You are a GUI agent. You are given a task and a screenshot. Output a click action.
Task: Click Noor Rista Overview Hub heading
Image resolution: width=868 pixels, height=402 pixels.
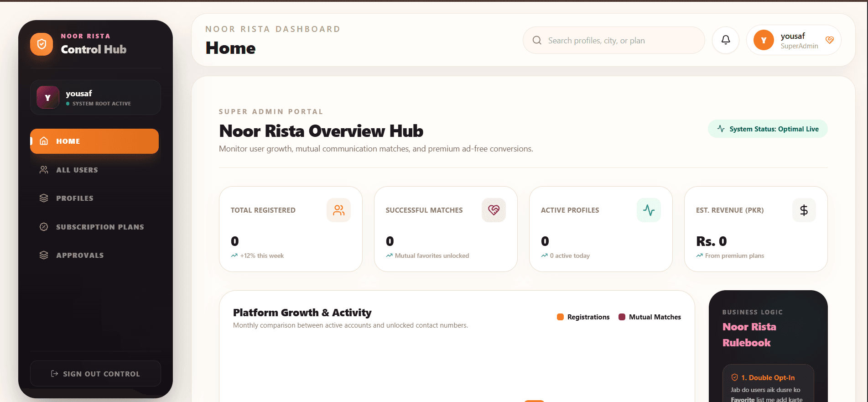(x=321, y=131)
